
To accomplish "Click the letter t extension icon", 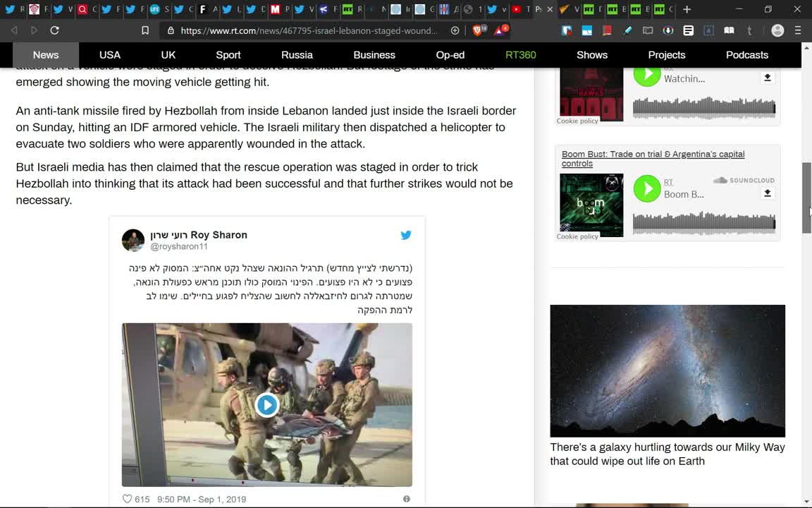I will pos(749,30).
